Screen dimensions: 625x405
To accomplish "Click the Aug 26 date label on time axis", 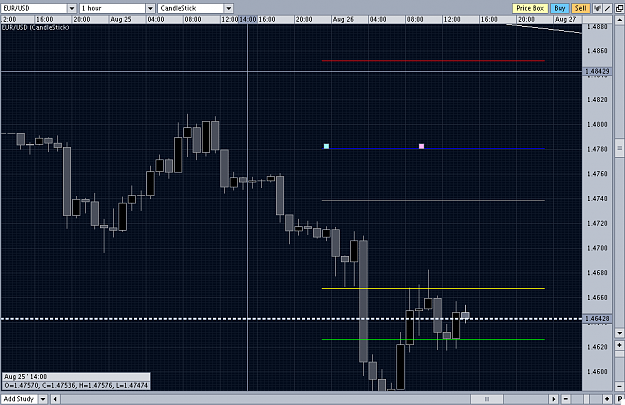I will pyautogui.click(x=343, y=19).
